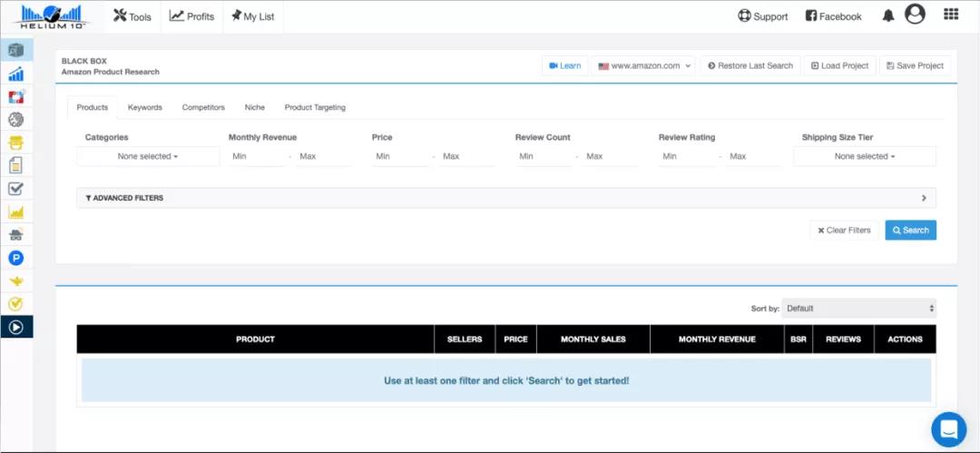Click the dark play button sidebar icon

coord(15,327)
